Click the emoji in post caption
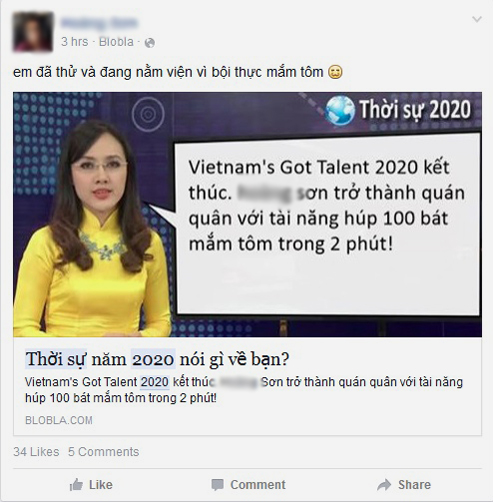 pos(335,72)
